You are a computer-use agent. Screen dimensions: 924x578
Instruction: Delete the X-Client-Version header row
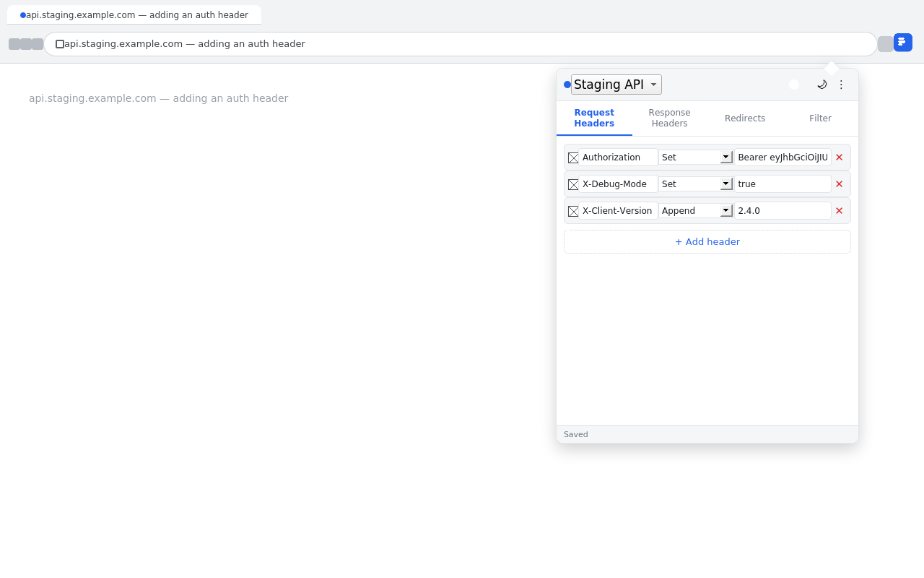pyautogui.click(x=839, y=211)
